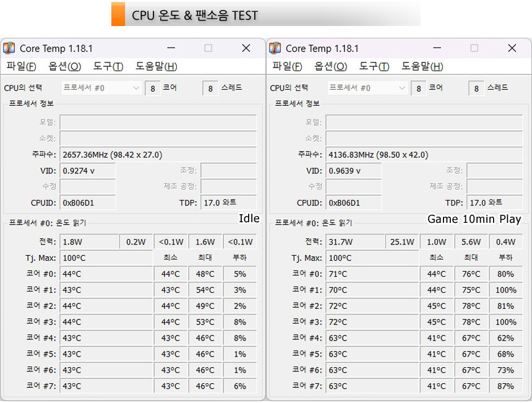Minimize the Idle Core Temp window
Image resolution: width=532 pixels, height=403 pixels.
(171, 48)
